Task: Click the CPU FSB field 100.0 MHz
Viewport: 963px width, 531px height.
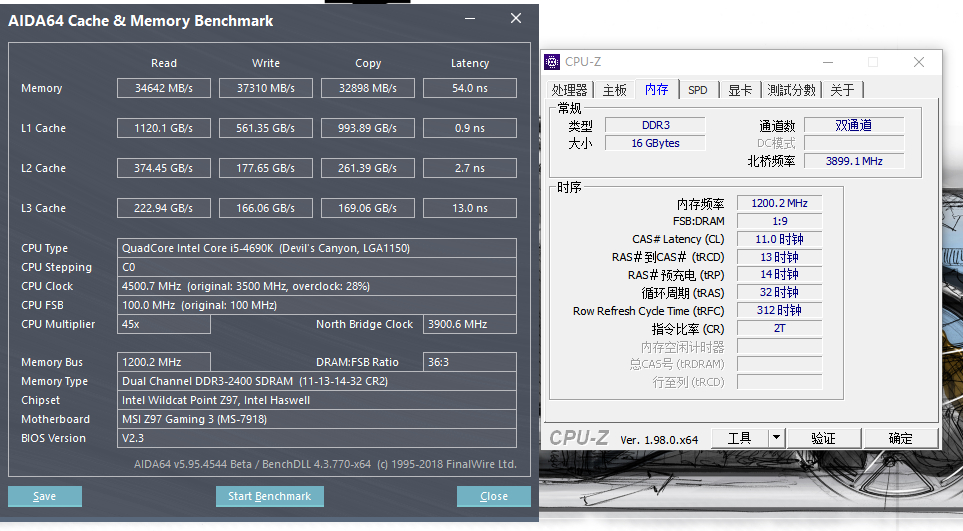Action: pyautogui.click(x=317, y=305)
